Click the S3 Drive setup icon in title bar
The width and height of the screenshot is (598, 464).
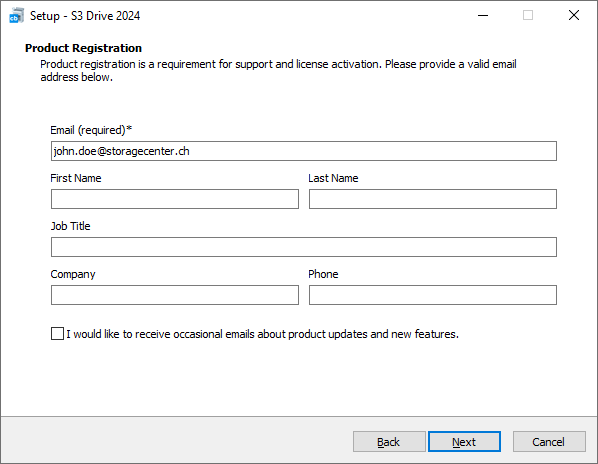pyautogui.click(x=16, y=16)
